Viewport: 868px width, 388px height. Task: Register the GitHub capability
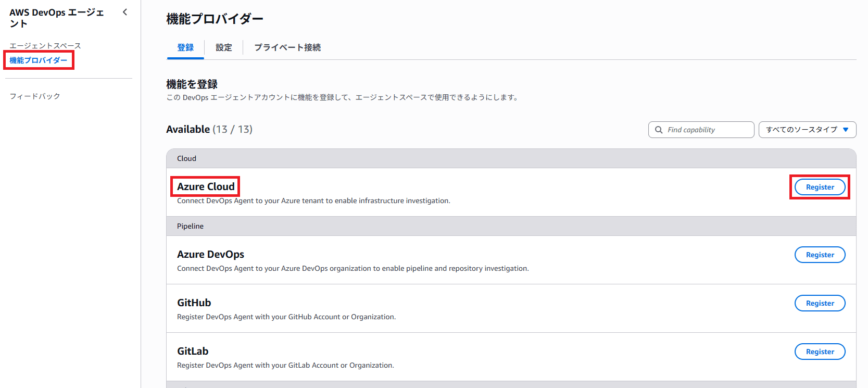[x=820, y=303]
